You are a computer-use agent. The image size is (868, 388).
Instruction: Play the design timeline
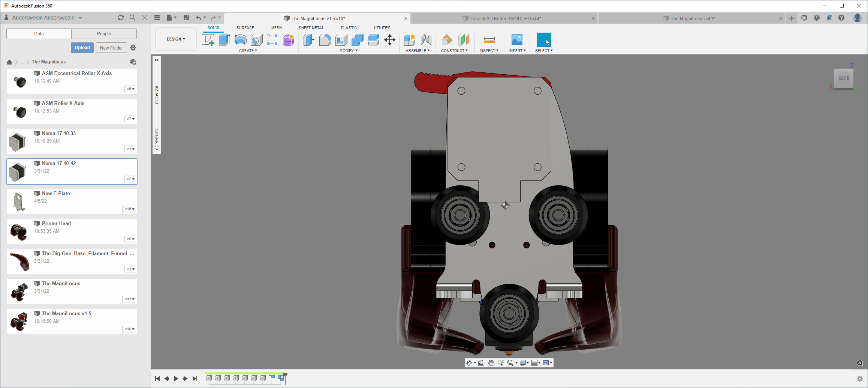176,379
